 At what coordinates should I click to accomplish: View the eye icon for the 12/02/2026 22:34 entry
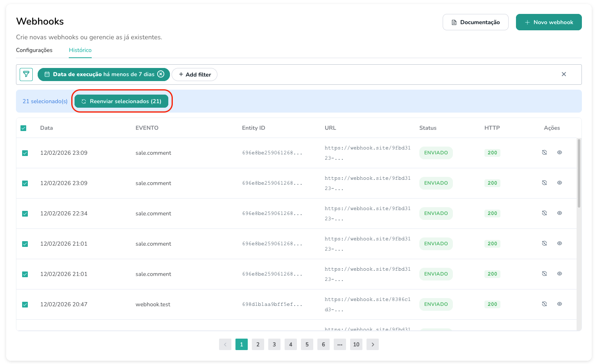pos(559,213)
